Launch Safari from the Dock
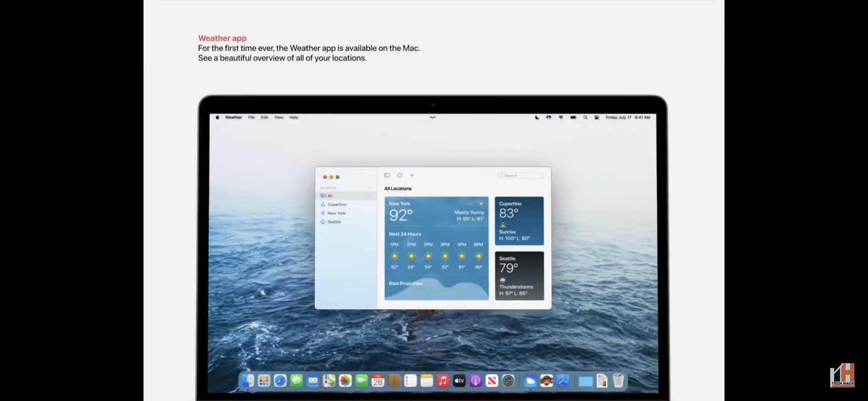Image resolution: width=868 pixels, height=401 pixels. click(280, 381)
